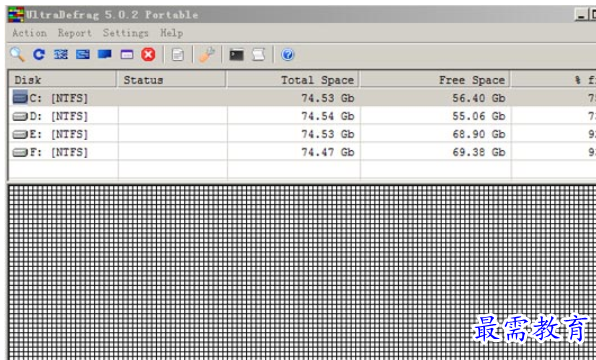Click the 74.53 Gb total in the E: row

[x=328, y=134]
